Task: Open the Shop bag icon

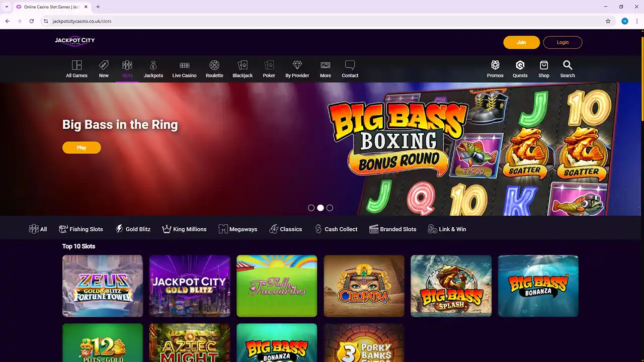Action: coord(544,66)
